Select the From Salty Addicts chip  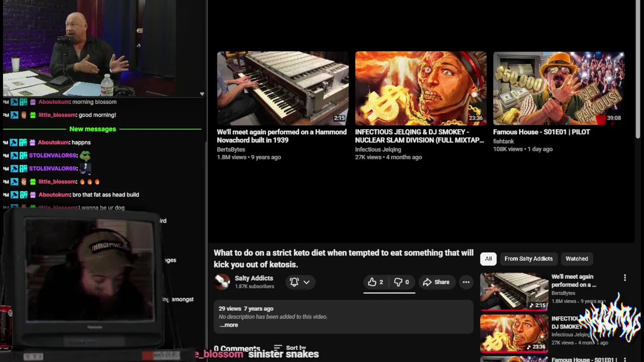528,258
